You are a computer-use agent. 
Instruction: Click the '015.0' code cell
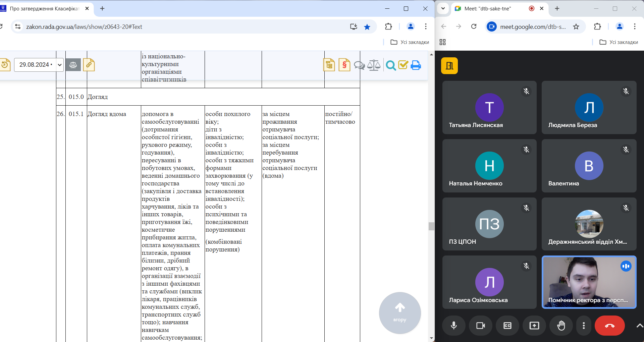(76, 97)
